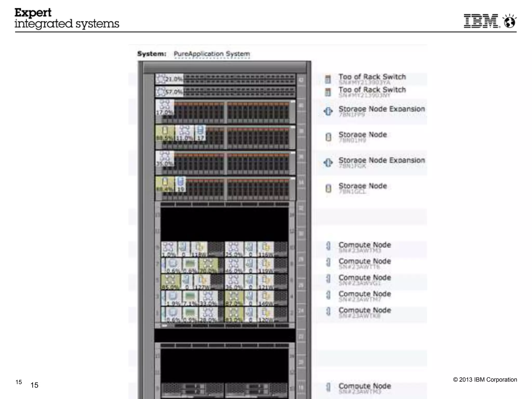Open the lower Storage Node Expansion entry

[381, 160]
